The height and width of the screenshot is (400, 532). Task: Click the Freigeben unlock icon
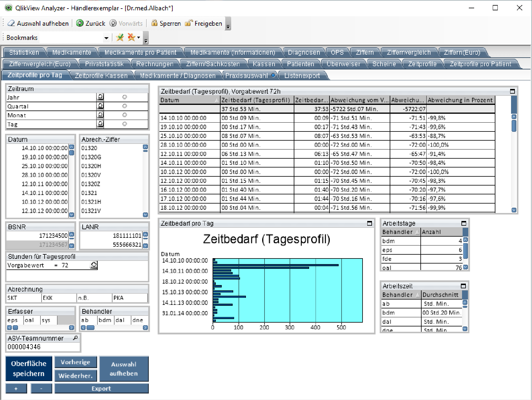189,23
